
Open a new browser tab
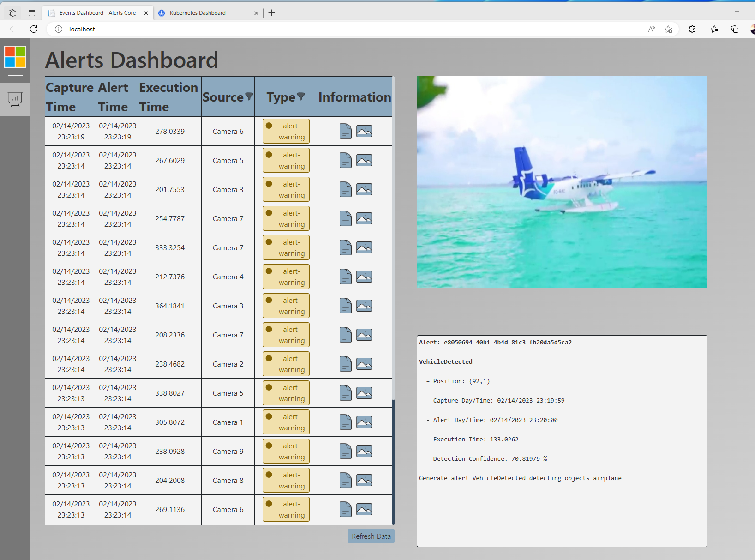click(272, 13)
